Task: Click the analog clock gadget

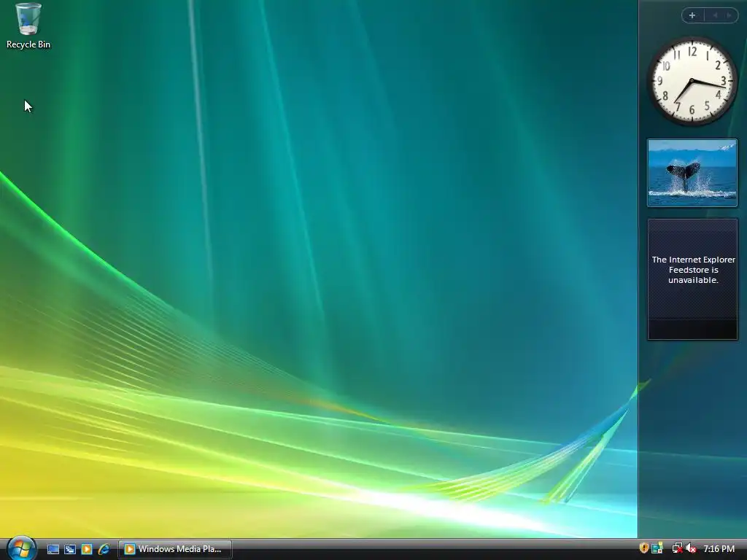Action: tap(692, 81)
